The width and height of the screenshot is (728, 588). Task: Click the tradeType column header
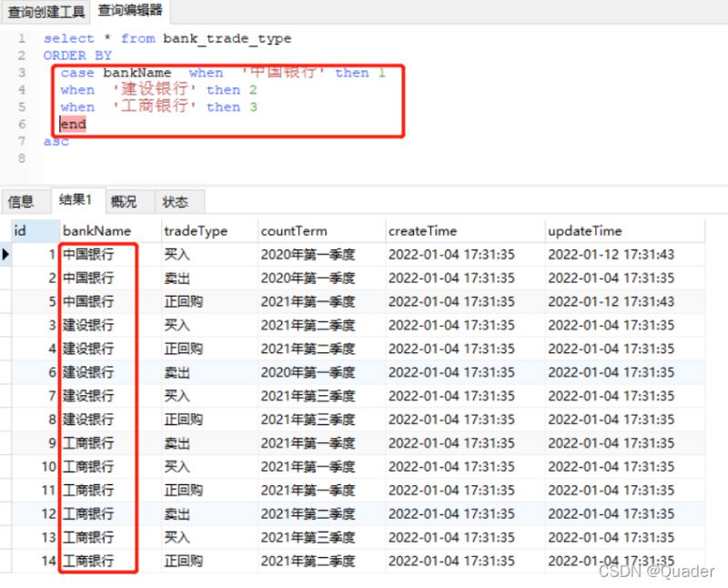(x=209, y=231)
